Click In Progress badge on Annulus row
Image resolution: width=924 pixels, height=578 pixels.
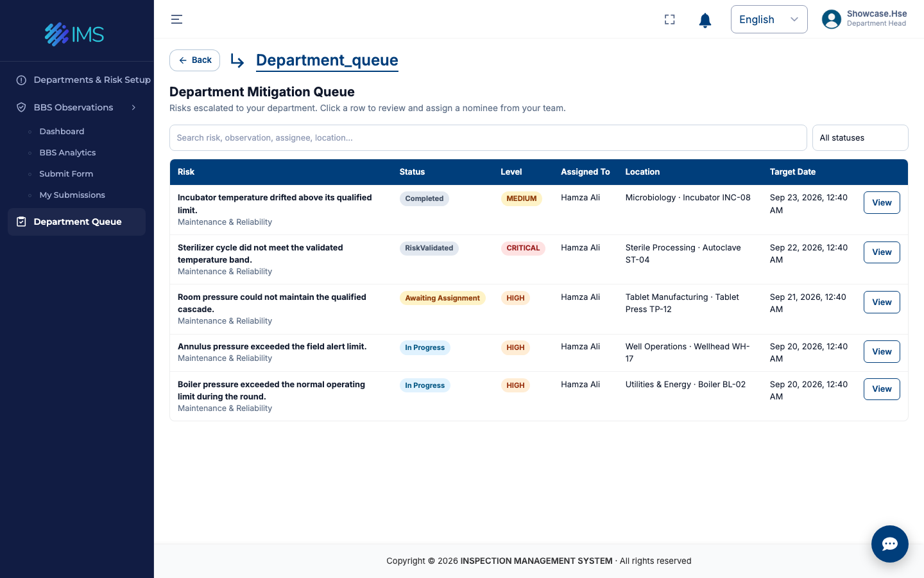click(x=425, y=347)
